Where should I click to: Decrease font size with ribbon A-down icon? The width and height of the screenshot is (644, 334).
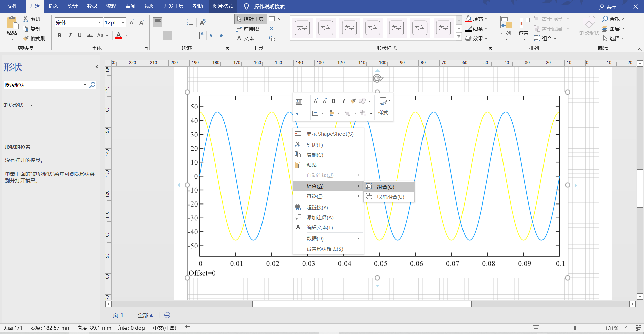pos(142,22)
